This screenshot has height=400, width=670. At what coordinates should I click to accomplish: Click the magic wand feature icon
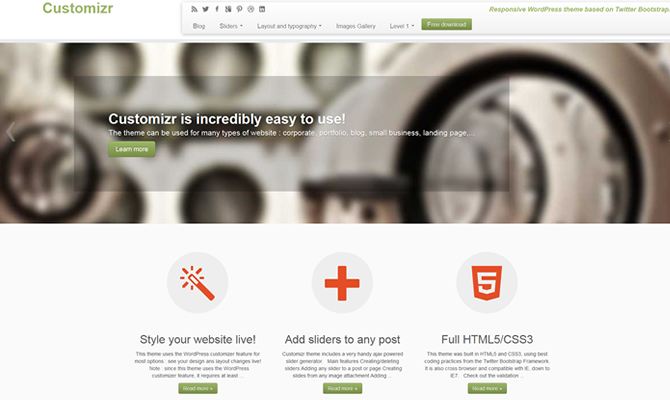(x=197, y=283)
